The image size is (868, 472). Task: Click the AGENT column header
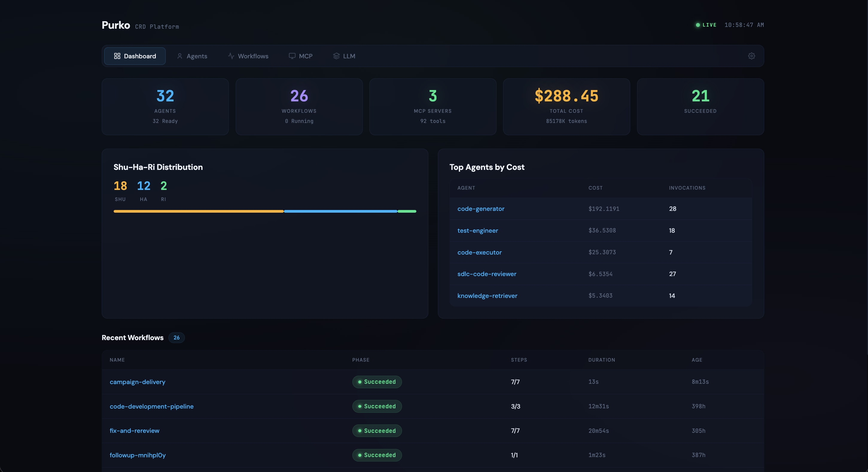(466, 188)
